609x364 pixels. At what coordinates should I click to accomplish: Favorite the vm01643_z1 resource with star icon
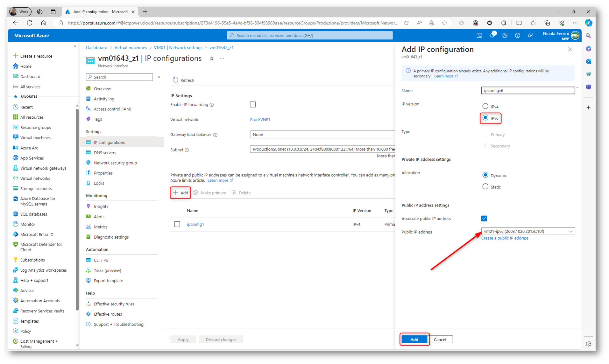coord(212,58)
